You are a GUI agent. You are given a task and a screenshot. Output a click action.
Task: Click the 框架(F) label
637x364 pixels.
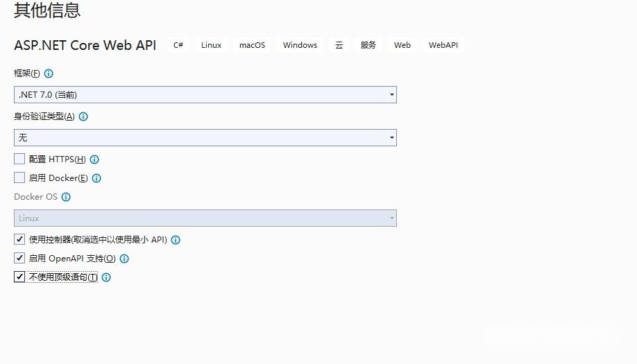click(x=27, y=73)
